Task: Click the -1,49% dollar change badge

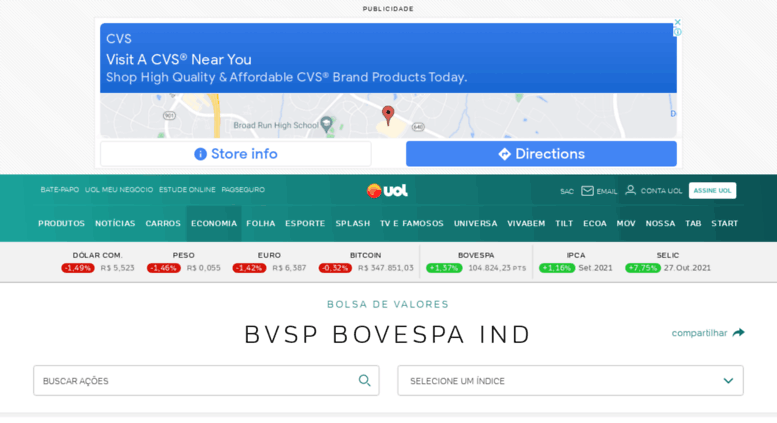Action: click(78, 268)
